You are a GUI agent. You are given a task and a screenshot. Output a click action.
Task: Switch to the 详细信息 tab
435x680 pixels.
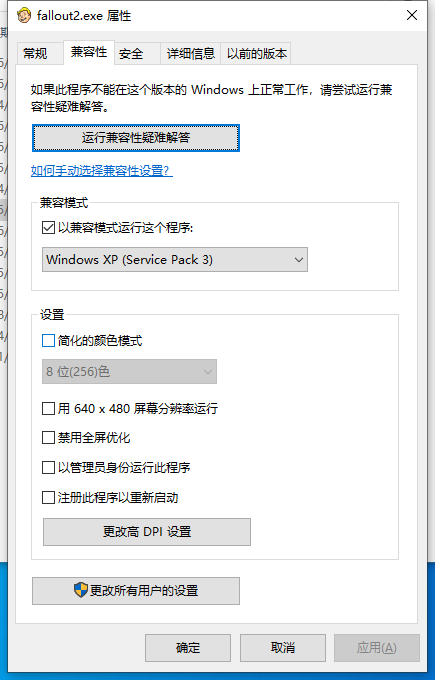click(x=191, y=54)
